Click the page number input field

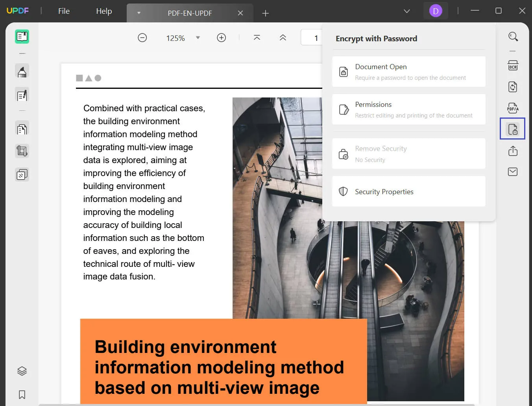coord(313,38)
